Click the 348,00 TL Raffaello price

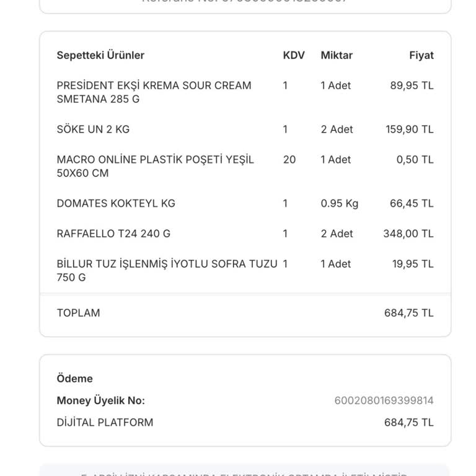click(408, 234)
